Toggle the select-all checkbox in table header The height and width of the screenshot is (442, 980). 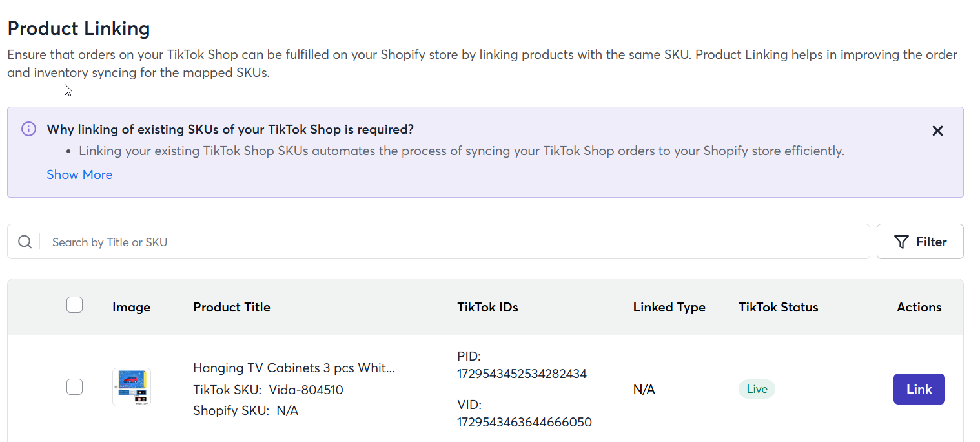tap(75, 304)
